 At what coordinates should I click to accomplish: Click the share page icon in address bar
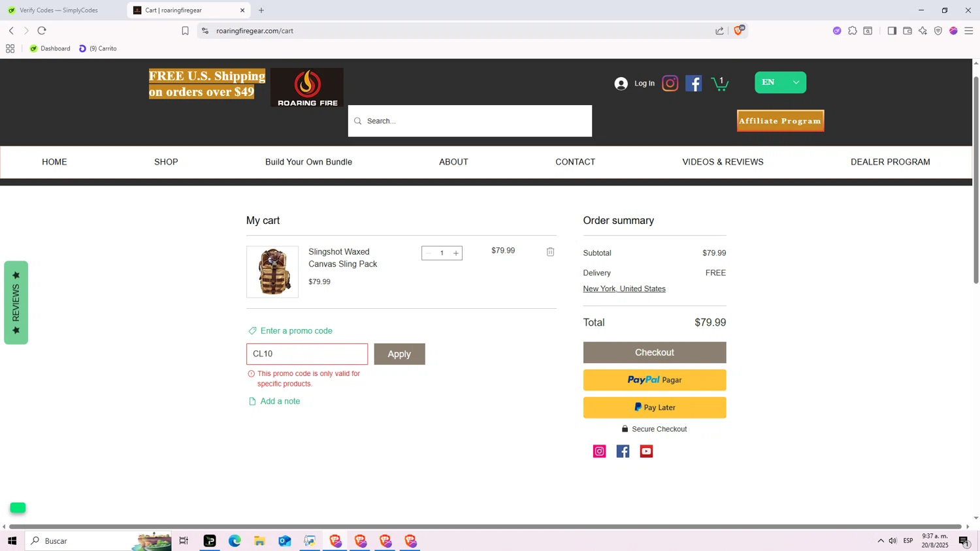click(x=719, y=31)
